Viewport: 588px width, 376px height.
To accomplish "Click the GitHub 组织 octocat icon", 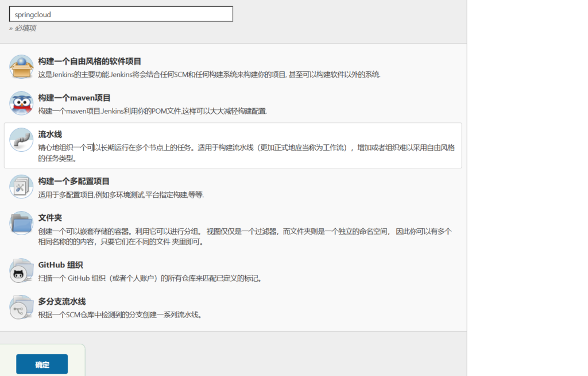I will click(21, 271).
